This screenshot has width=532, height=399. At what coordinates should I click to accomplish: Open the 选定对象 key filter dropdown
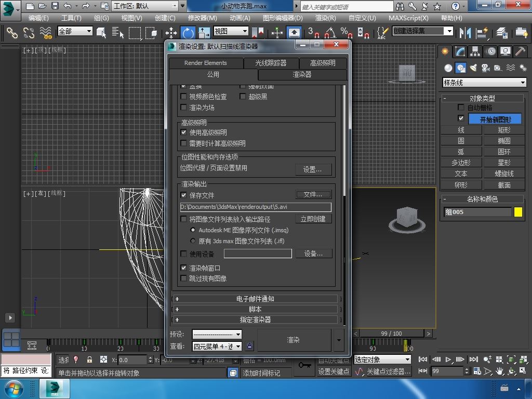click(x=382, y=360)
